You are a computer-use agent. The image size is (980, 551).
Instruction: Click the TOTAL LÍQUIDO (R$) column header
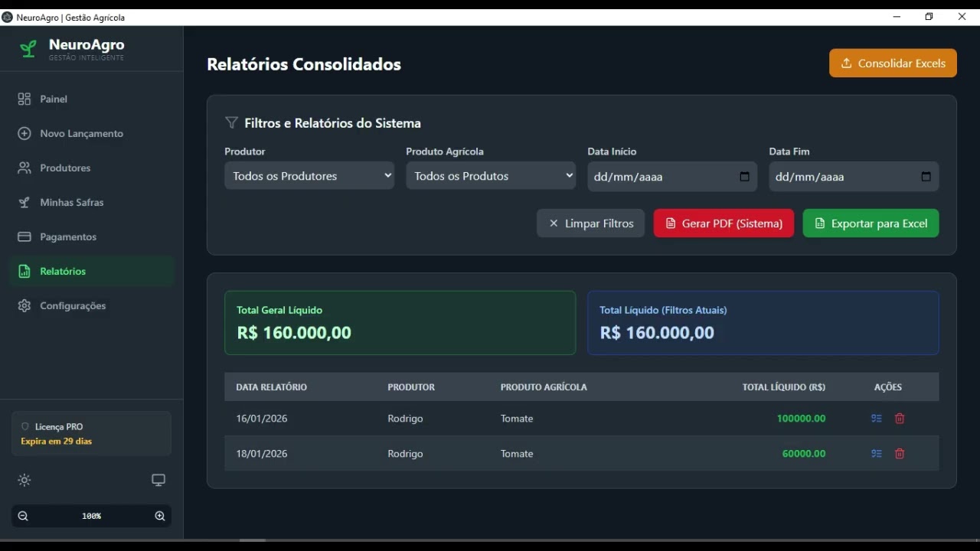[784, 387]
